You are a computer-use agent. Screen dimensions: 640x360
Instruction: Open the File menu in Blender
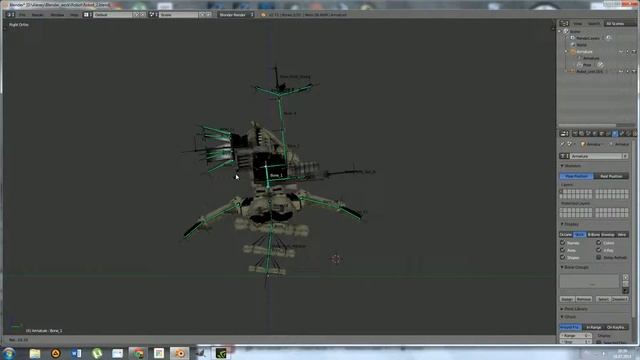(x=22, y=15)
